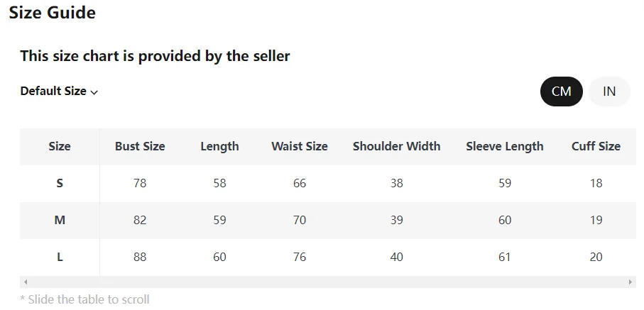Select the Shoulder Width column header

pyautogui.click(x=396, y=147)
